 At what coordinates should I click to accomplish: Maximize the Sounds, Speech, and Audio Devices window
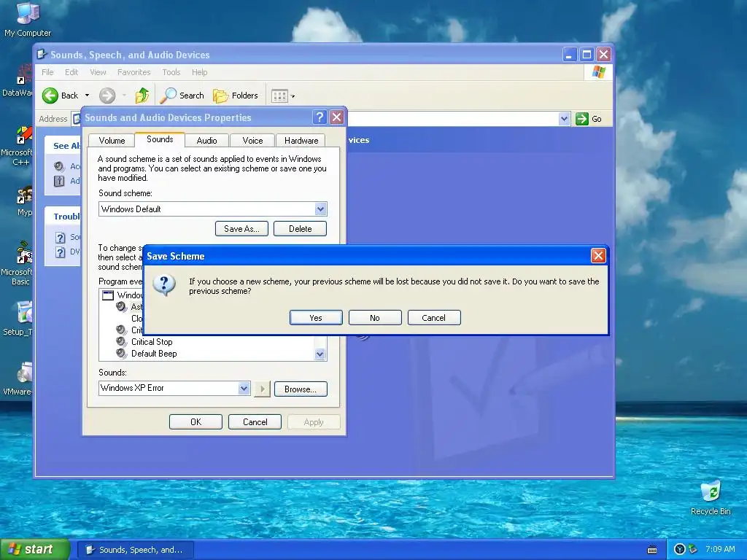(x=587, y=54)
